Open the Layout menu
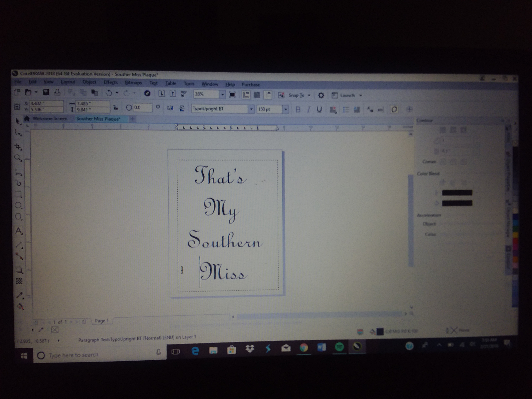Image resolution: width=532 pixels, height=399 pixels. (68, 82)
